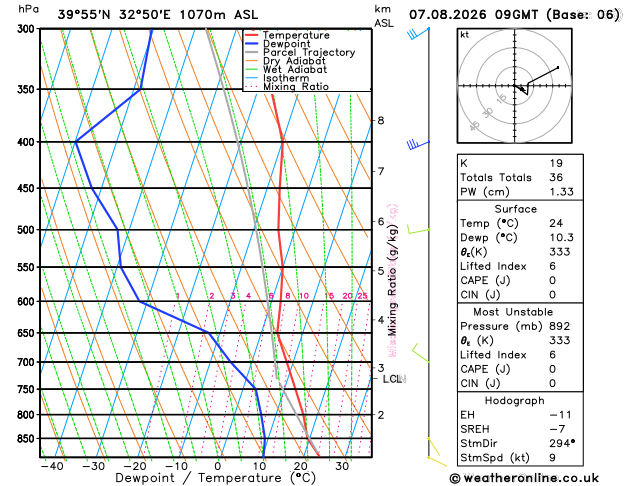
Task: Click the 'Most Unstable' section header
Action: click(513, 312)
